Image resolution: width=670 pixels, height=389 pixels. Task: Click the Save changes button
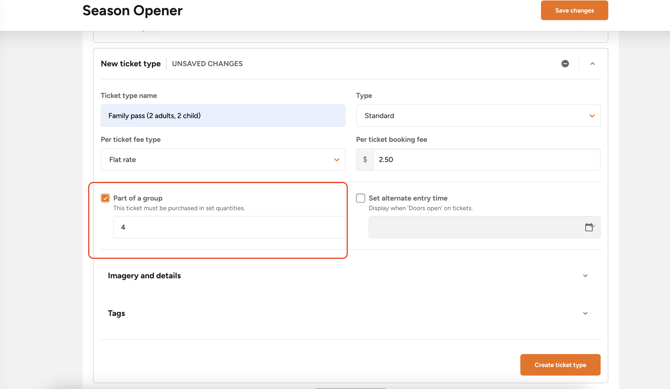point(574,10)
